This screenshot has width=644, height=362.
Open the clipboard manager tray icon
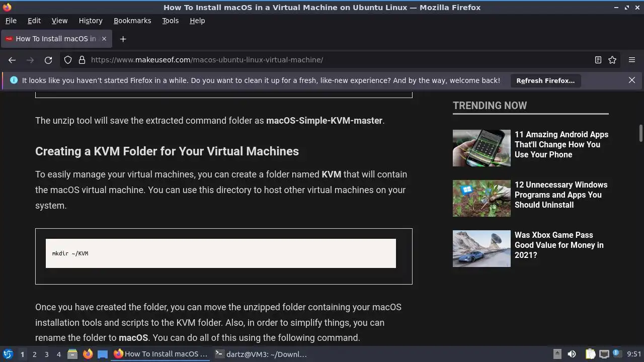tap(590, 354)
